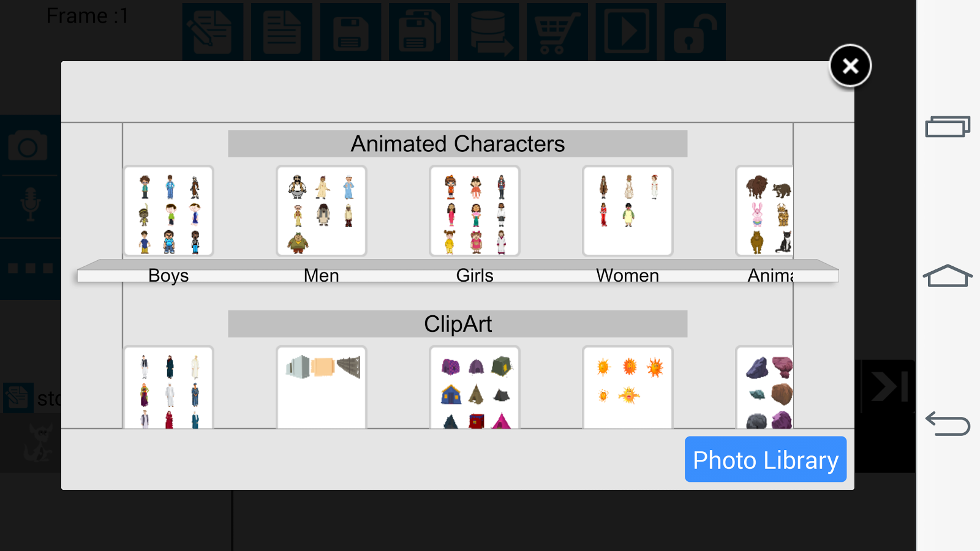Viewport: 980px width, 551px height.
Task: Click the unlock padlock toolbar icon
Action: [695, 32]
